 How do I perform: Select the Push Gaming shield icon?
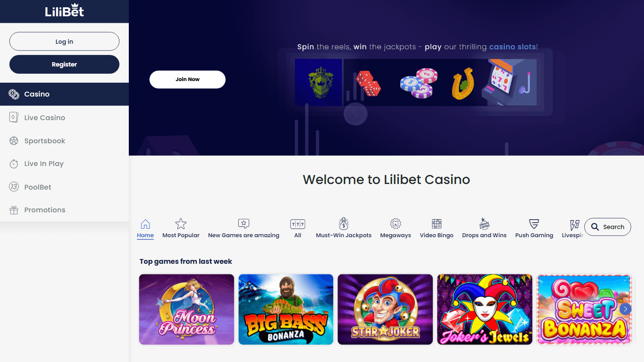pyautogui.click(x=534, y=224)
